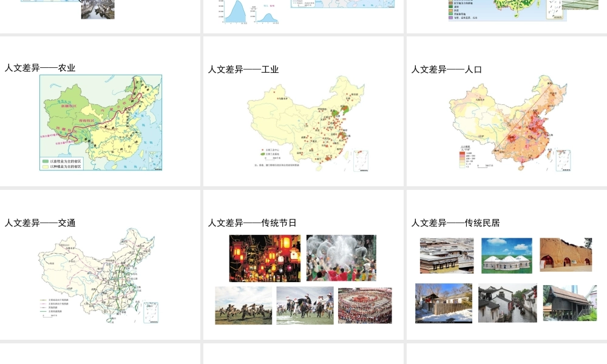Click the agriculture map of China
Image resolution: width=607 pixels, height=364 pixels.
(x=101, y=123)
